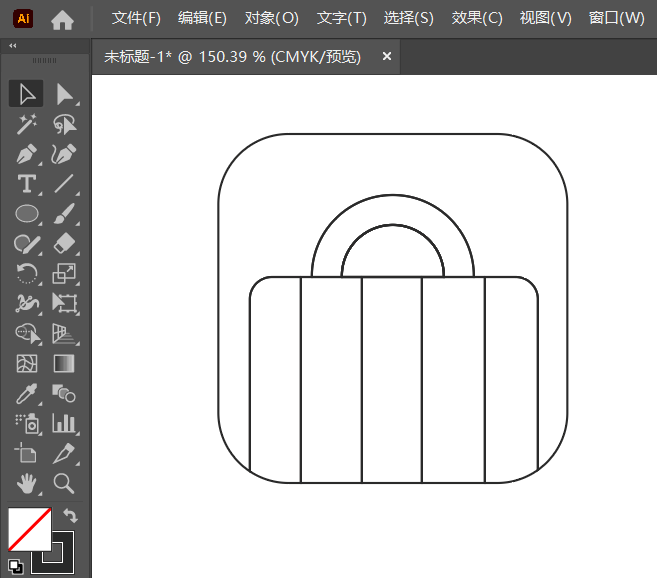Image resolution: width=657 pixels, height=578 pixels.
Task: Close the 未标题-1 document tab
Action: tap(387, 57)
